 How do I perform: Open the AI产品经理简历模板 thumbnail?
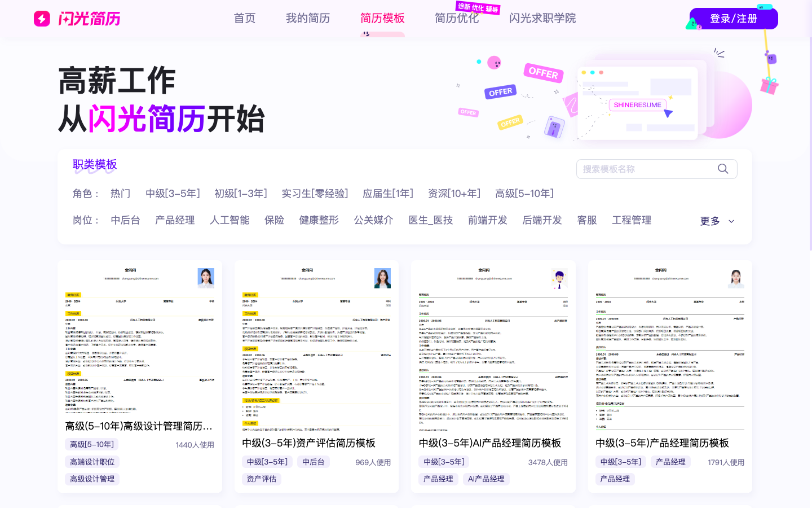pyautogui.click(x=493, y=346)
